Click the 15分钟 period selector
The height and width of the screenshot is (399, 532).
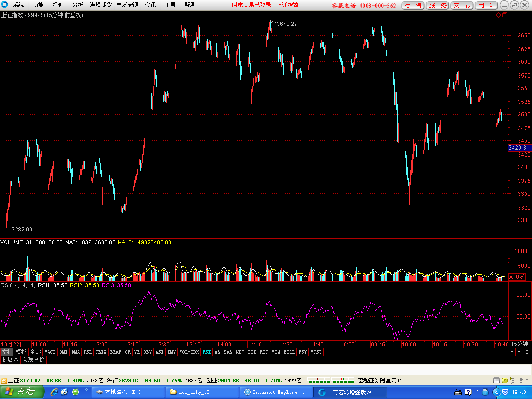[x=520, y=344]
